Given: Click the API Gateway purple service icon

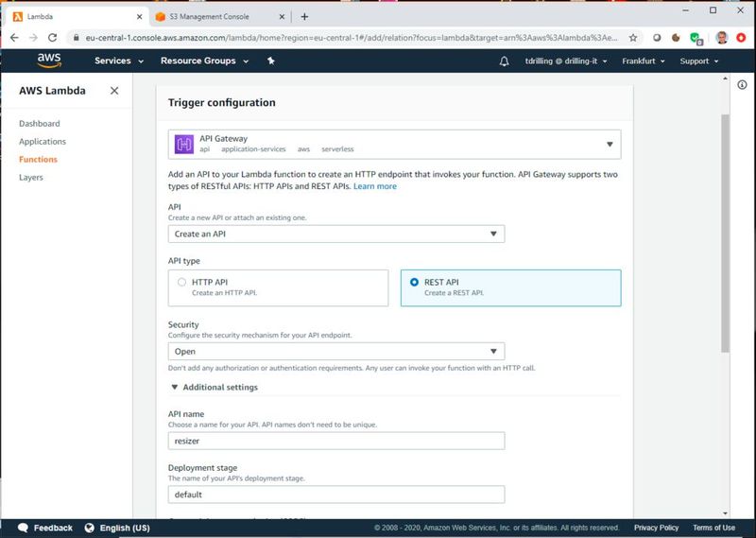Looking at the screenshot, I should [183, 144].
